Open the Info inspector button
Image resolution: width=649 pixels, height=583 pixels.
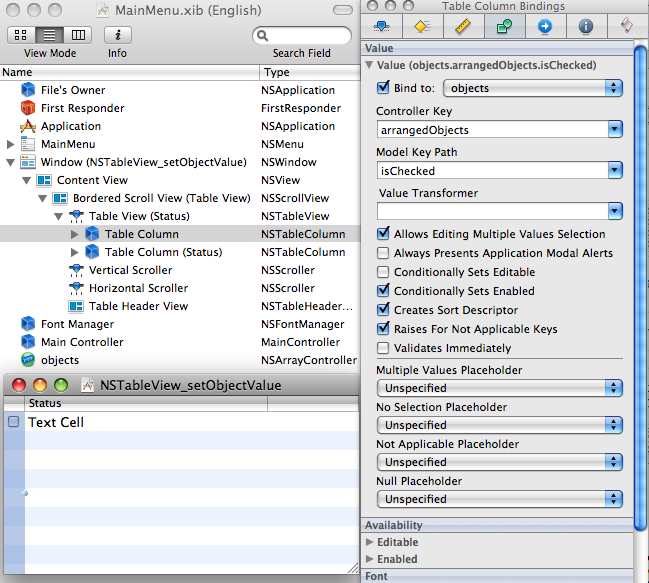pos(117,35)
